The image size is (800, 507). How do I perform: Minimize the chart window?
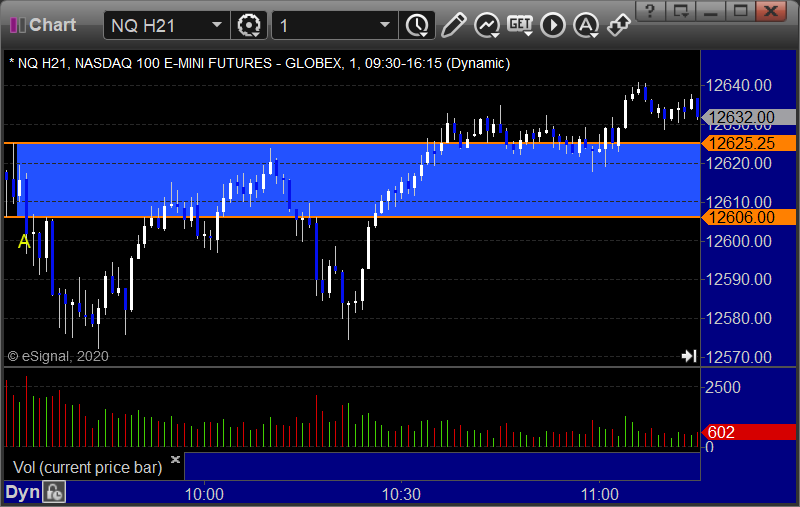tap(711, 11)
